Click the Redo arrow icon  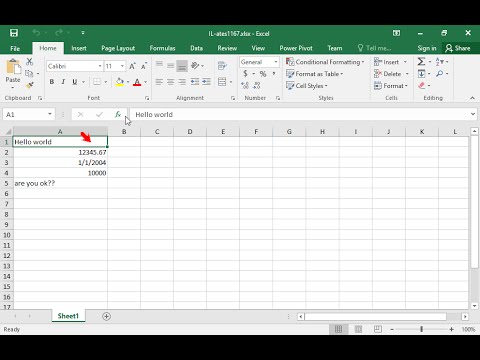(x=59, y=33)
